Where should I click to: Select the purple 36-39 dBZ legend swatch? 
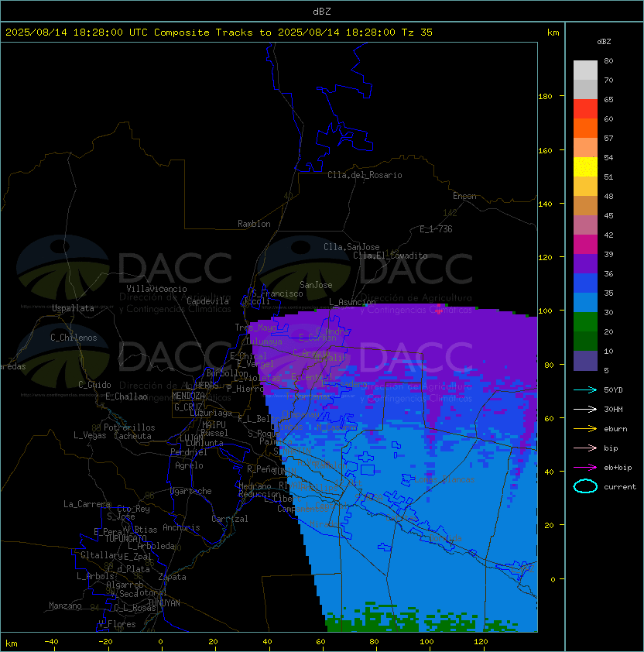[x=585, y=263]
